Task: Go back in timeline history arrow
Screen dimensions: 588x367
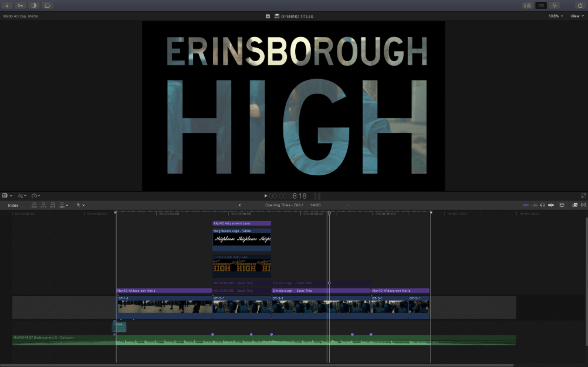Action: [x=240, y=205]
